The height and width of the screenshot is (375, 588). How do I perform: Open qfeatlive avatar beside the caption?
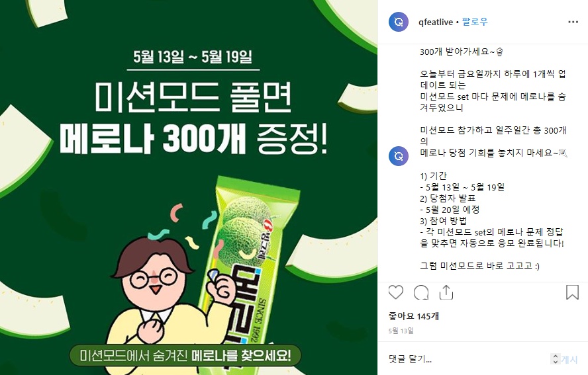pos(399,156)
